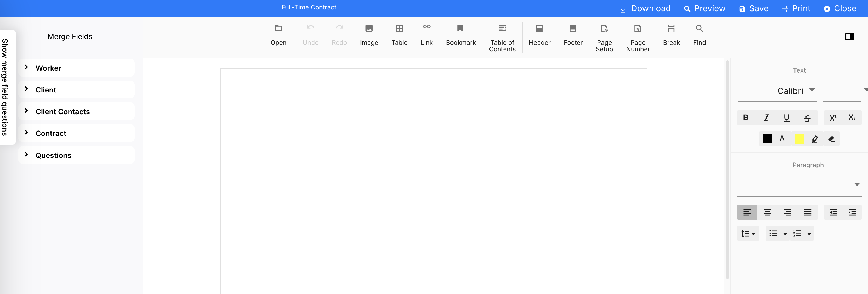868x294 pixels.
Task: Open a document with the Open tool
Action: (278, 35)
